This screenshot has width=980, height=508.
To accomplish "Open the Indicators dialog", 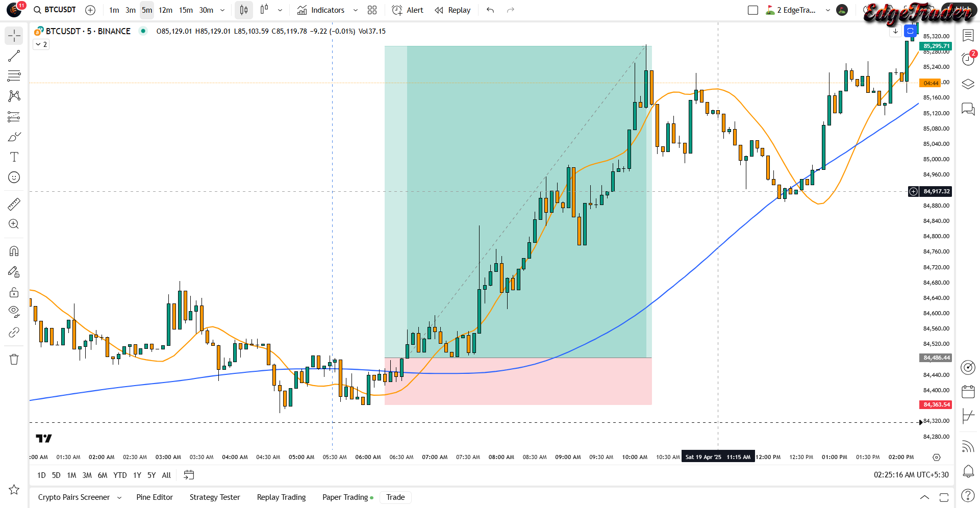I will coord(321,10).
